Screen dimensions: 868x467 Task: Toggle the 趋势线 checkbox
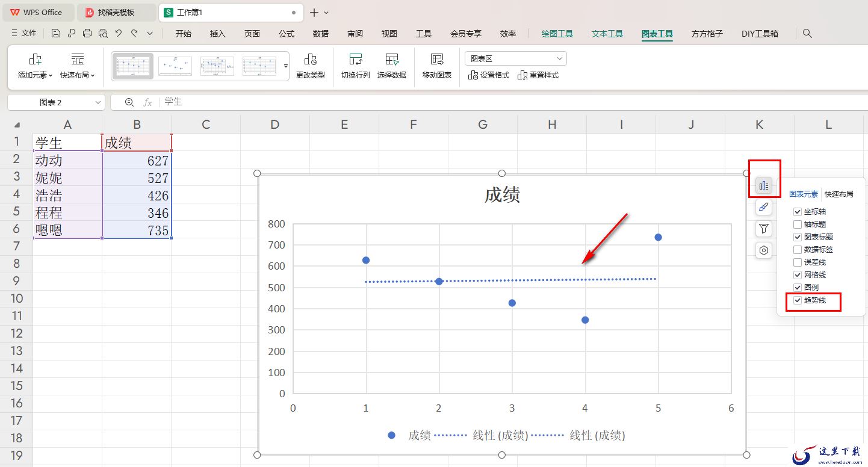coord(798,300)
